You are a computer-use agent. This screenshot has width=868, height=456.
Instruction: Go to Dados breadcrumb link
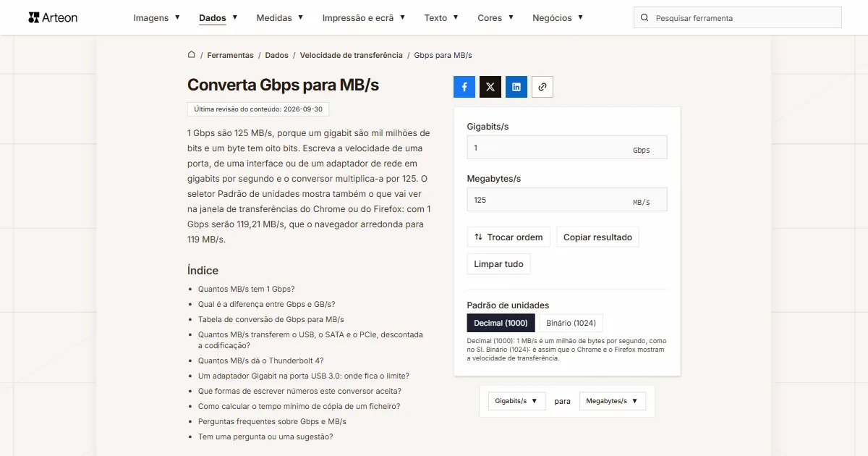tap(276, 55)
